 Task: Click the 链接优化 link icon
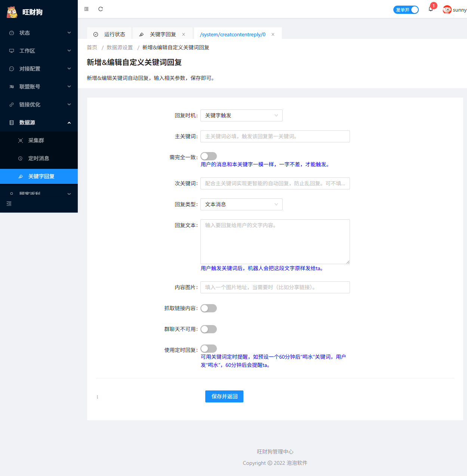click(x=12, y=105)
